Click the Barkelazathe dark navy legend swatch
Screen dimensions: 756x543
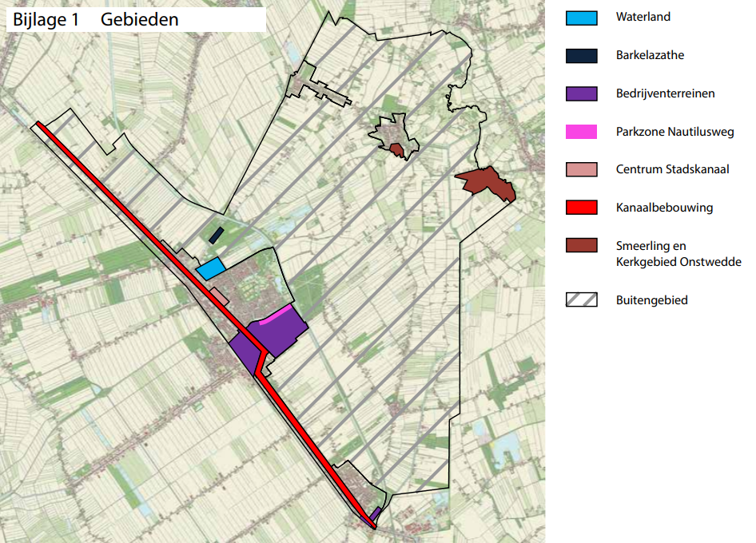(x=582, y=56)
